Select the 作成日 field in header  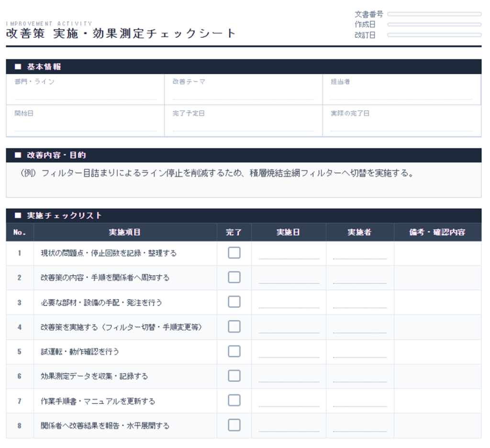coord(434,24)
